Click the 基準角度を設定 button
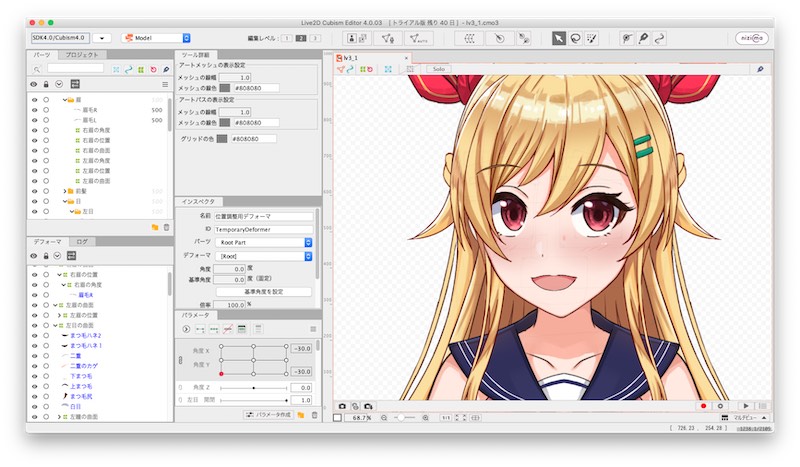This screenshot has width=800, height=467. 264,291
